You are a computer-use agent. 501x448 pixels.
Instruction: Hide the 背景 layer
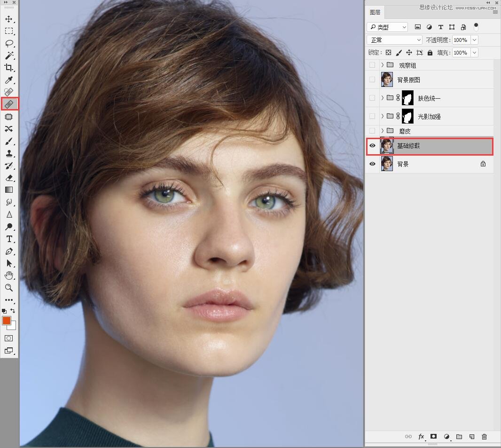click(372, 164)
